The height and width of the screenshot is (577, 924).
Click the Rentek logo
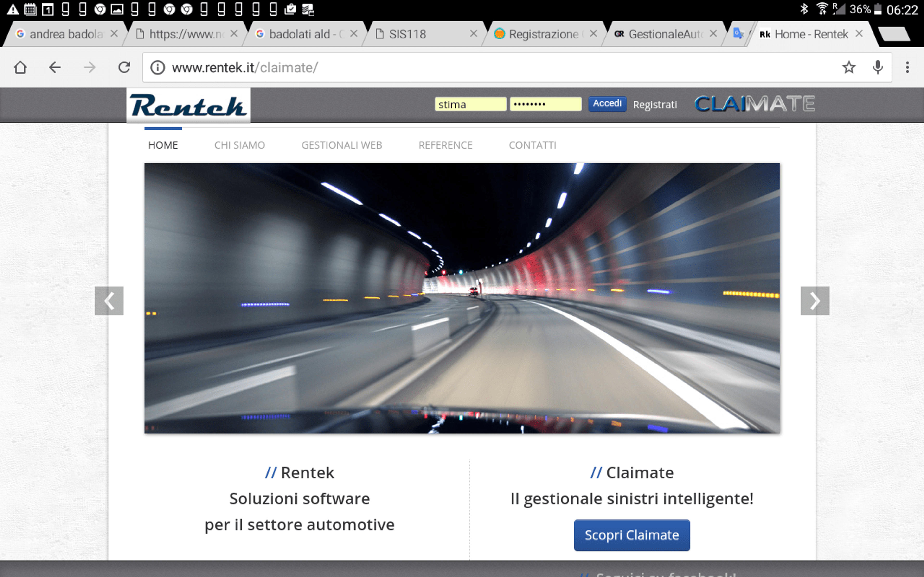[x=188, y=105]
